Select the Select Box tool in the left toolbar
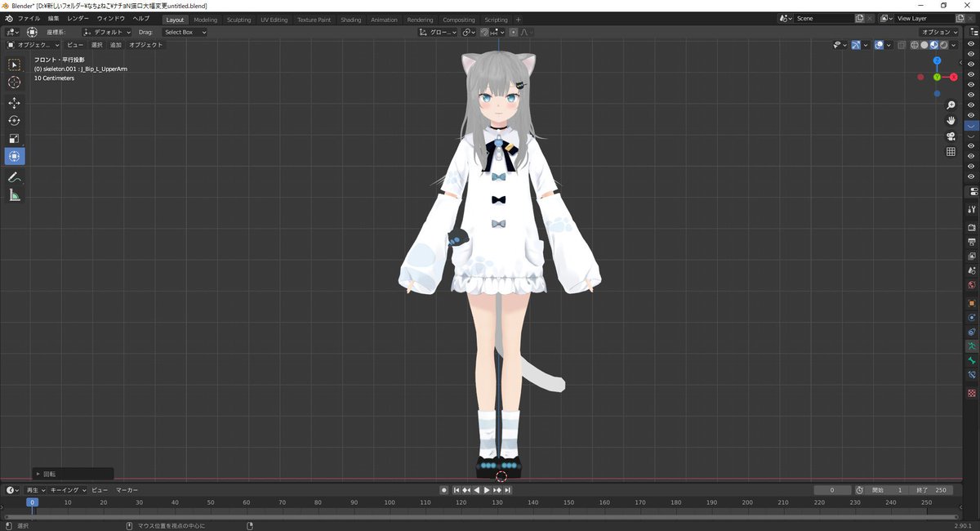The width and height of the screenshot is (980, 531). pos(15,65)
